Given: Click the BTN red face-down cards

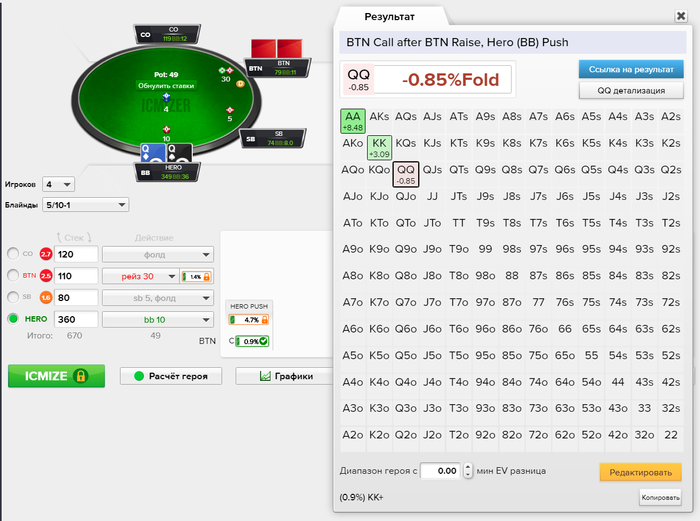Looking at the screenshot, I should point(277,48).
